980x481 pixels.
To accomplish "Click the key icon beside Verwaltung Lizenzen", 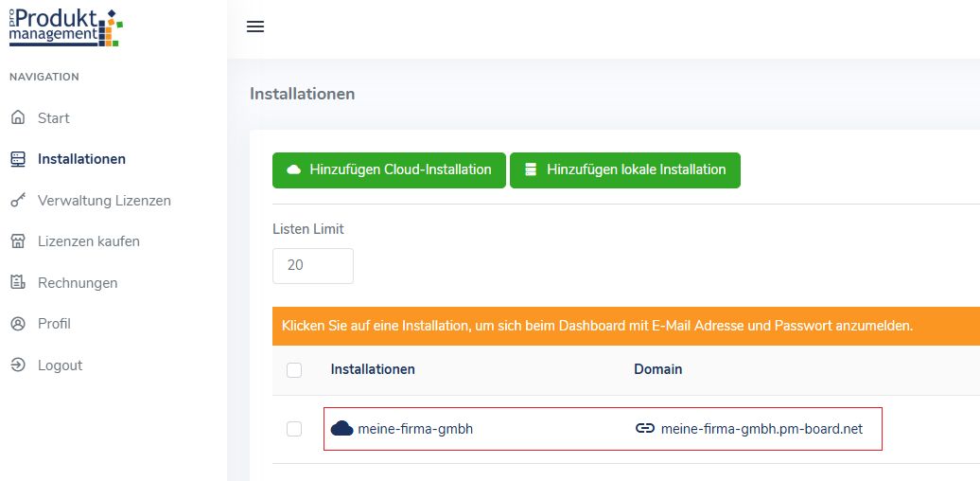I will [x=18, y=201].
